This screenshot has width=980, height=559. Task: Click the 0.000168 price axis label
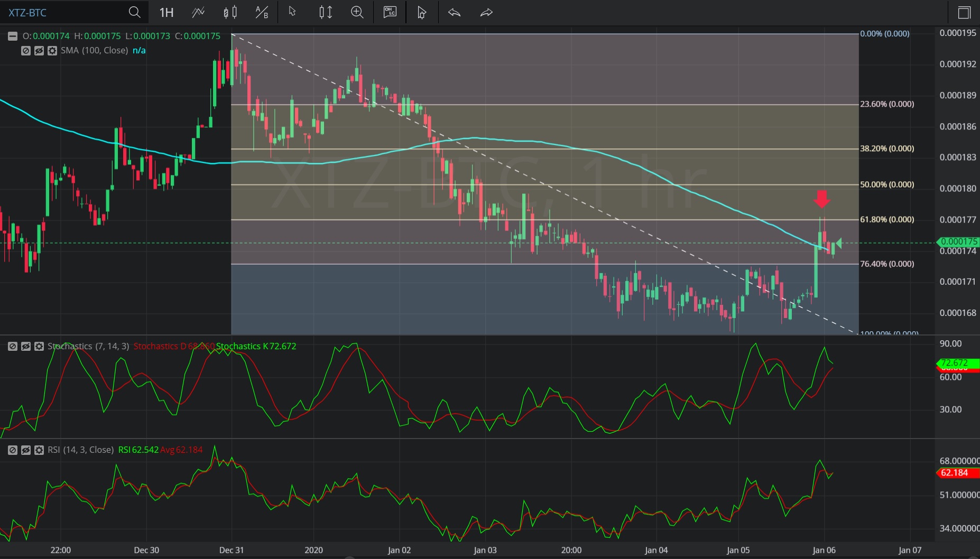click(x=958, y=313)
